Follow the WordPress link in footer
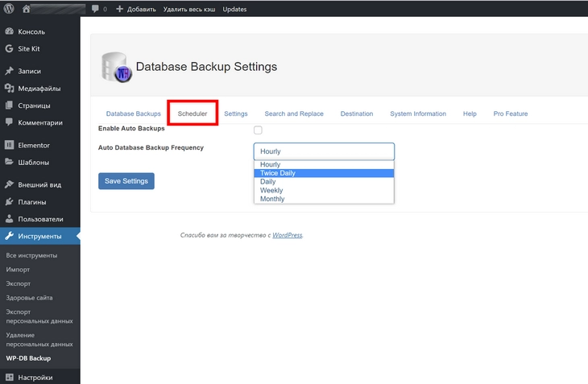Image resolution: width=588 pixels, height=384 pixels. point(287,235)
